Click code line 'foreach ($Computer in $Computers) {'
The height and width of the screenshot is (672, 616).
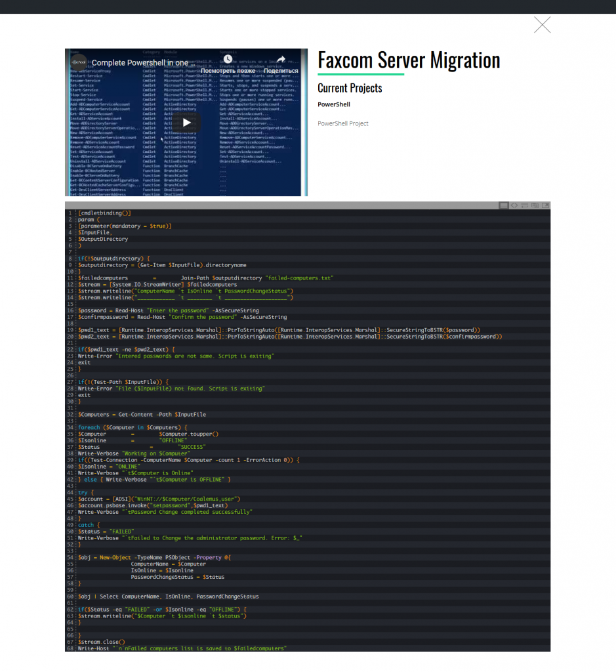[133, 427]
